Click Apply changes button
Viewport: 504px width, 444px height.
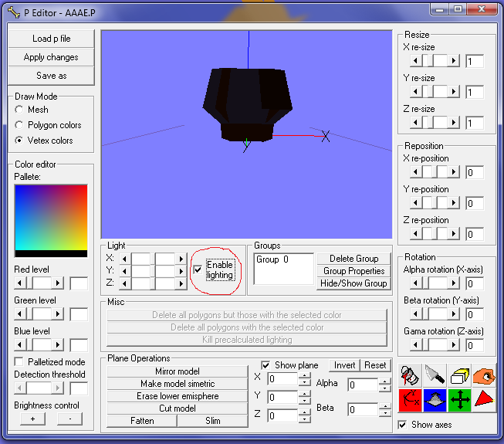pyautogui.click(x=52, y=57)
